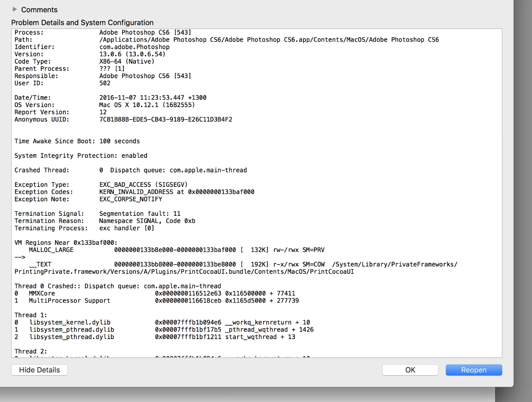Click the Code Type 'X86-64 (Native)' value
This screenshot has width=532, height=402.
[127, 61]
